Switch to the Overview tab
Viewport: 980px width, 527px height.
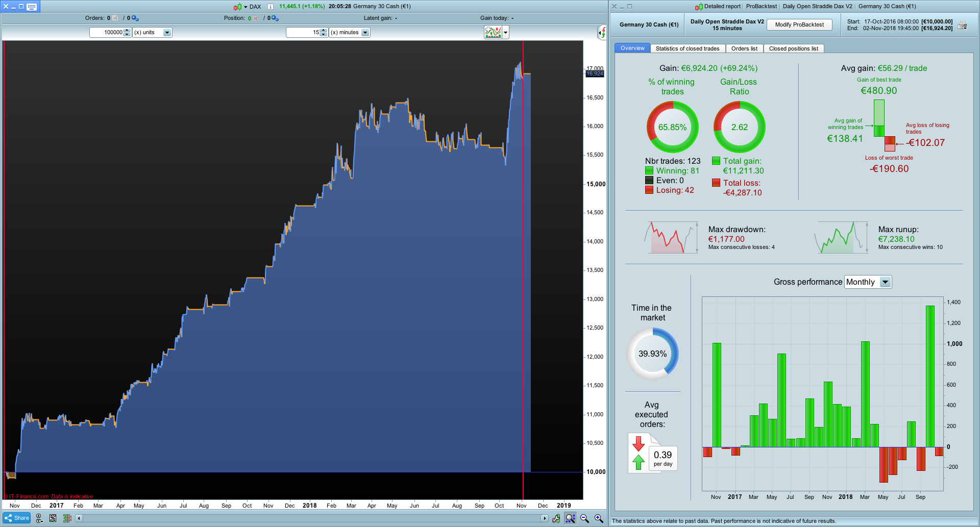pos(632,48)
